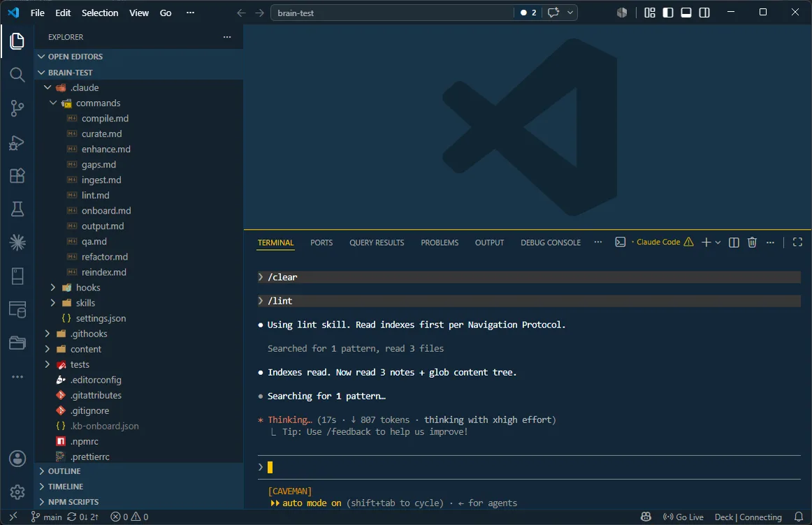Toggle bottom Panel visibility
The width and height of the screenshot is (812, 525).
[686, 13]
